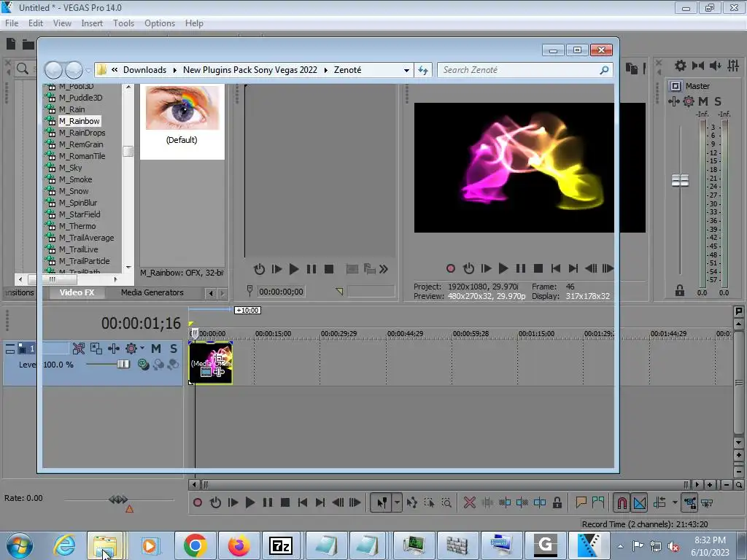Click Record in video preview transport
The height and width of the screenshot is (560, 747).
click(451, 268)
